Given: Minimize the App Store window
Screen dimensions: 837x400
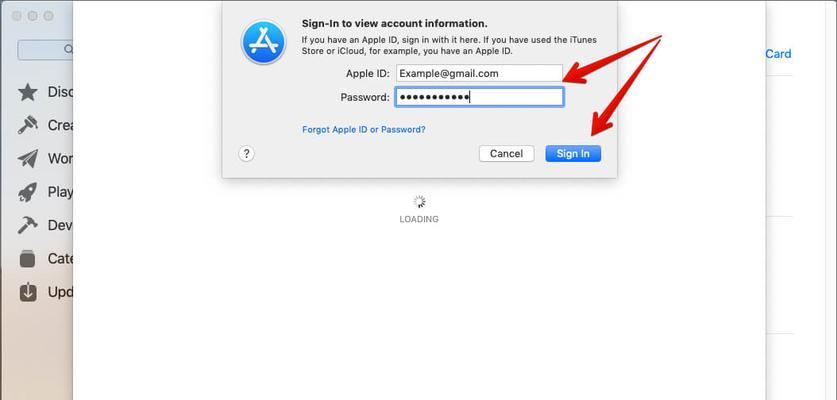Looking at the screenshot, I should pyautogui.click(x=33, y=16).
